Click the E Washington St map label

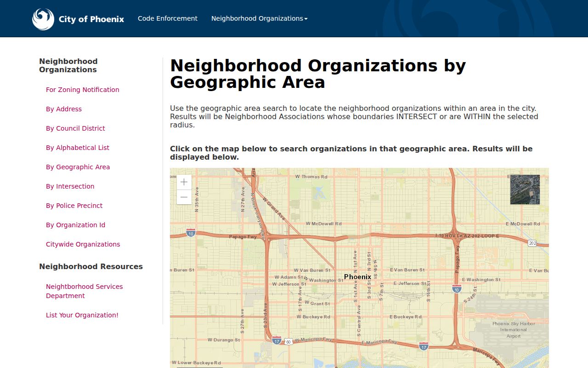(481, 280)
